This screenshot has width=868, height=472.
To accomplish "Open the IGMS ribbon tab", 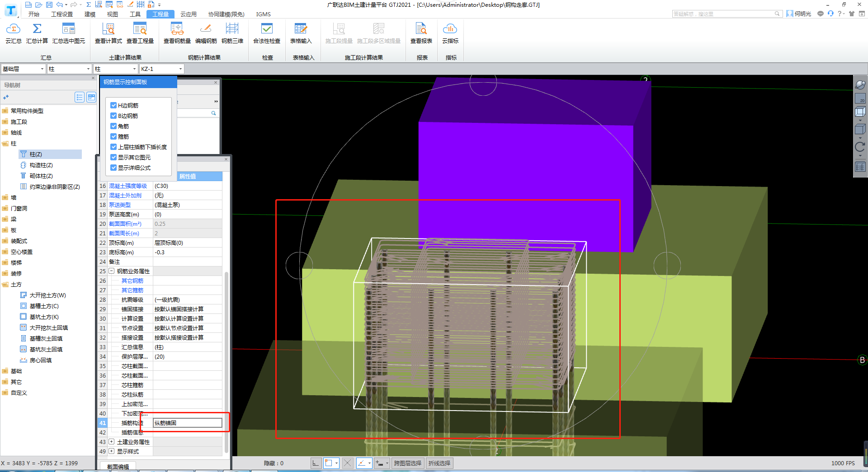I will coord(264,14).
